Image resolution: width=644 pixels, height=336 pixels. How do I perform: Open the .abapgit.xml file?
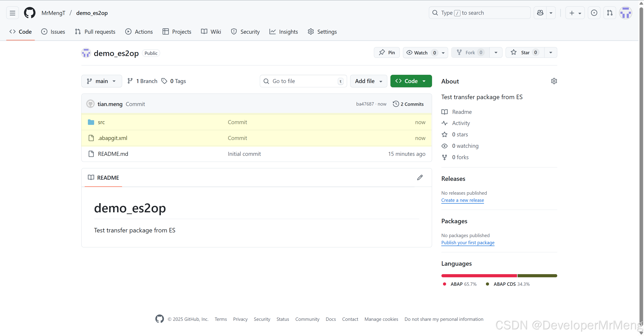pos(112,138)
